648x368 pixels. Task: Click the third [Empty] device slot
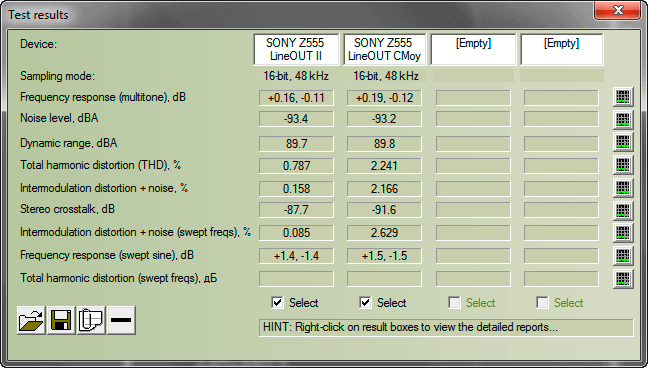(x=473, y=49)
